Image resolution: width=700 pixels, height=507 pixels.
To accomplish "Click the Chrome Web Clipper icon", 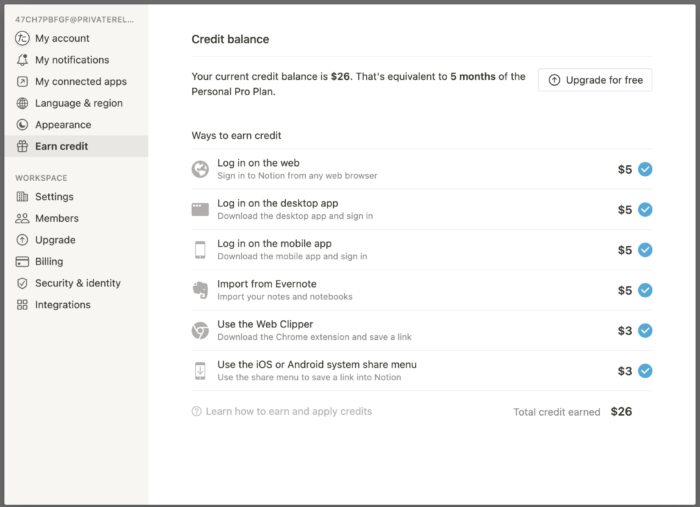I will (x=200, y=330).
